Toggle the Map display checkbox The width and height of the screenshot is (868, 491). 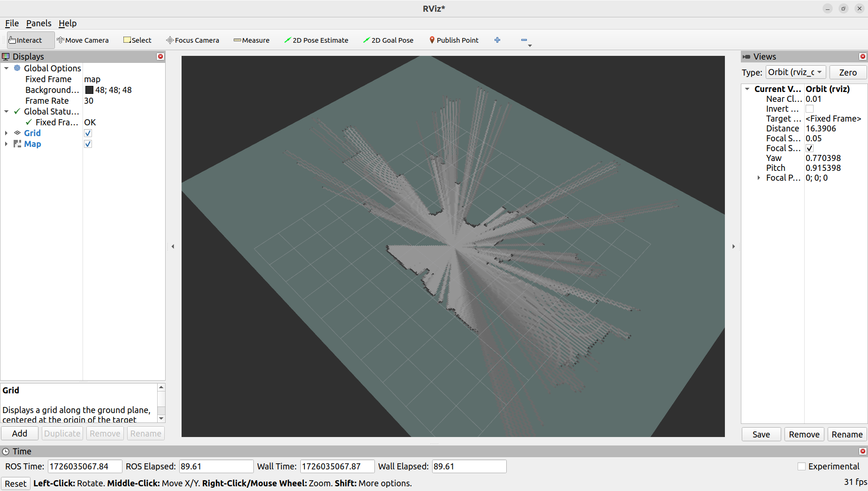[88, 144]
